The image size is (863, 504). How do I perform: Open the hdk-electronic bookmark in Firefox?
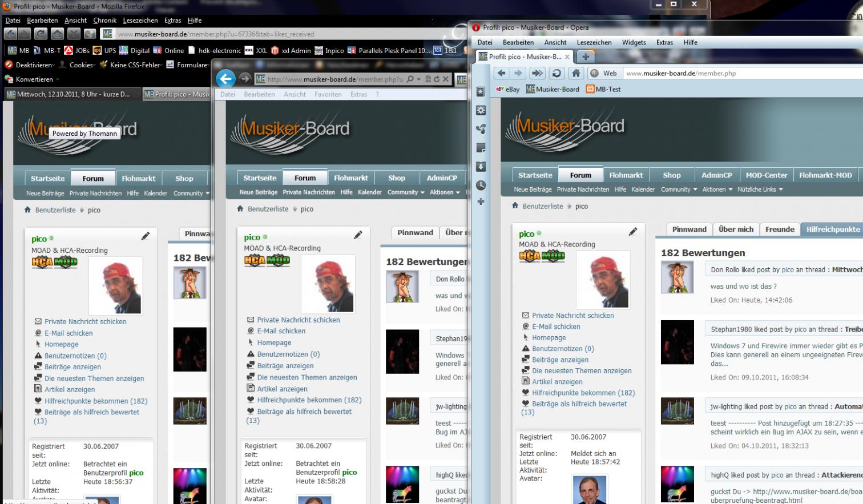(215, 50)
